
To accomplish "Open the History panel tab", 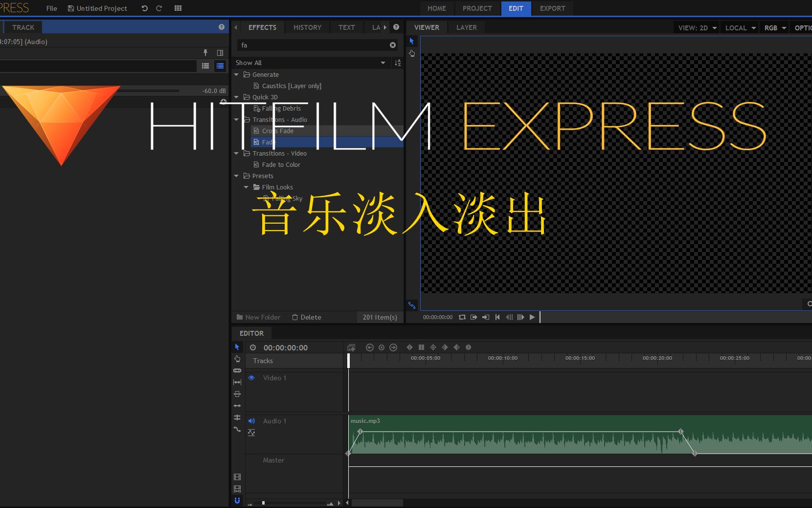I will click(x=307, y=27).
